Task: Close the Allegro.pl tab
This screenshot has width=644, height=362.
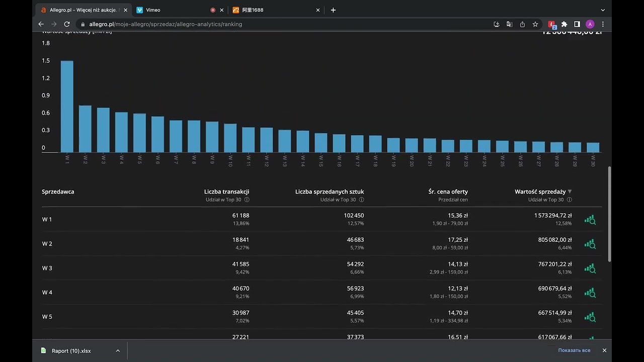Action: [x=125, y=10]
